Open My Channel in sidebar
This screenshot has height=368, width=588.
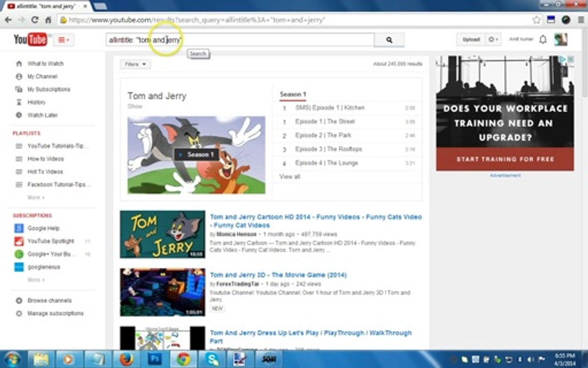[x=42, y=76]
